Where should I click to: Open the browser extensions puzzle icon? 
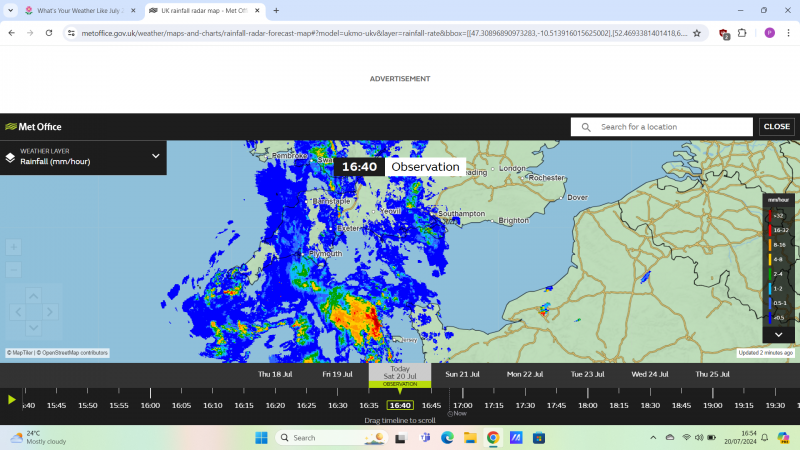pos(743,32)
